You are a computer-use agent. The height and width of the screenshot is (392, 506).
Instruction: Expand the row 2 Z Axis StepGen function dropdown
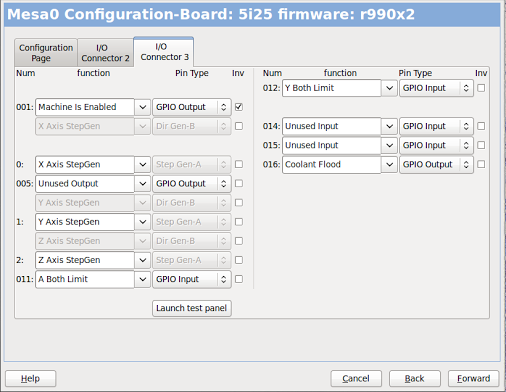pyautogui.click(x=143, y=260)
